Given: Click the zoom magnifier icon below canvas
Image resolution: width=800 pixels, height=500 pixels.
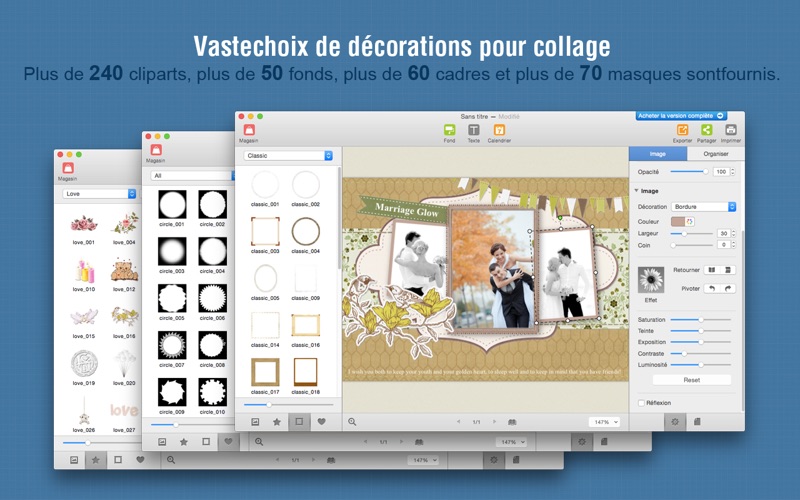Looking at the screenshot, I should tap(352, 422).
